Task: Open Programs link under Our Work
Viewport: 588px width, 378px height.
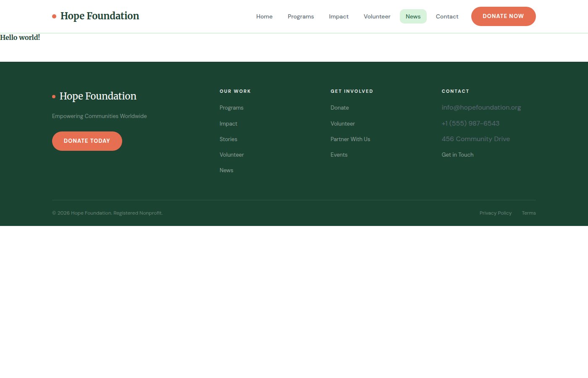Action: [231, 108]
